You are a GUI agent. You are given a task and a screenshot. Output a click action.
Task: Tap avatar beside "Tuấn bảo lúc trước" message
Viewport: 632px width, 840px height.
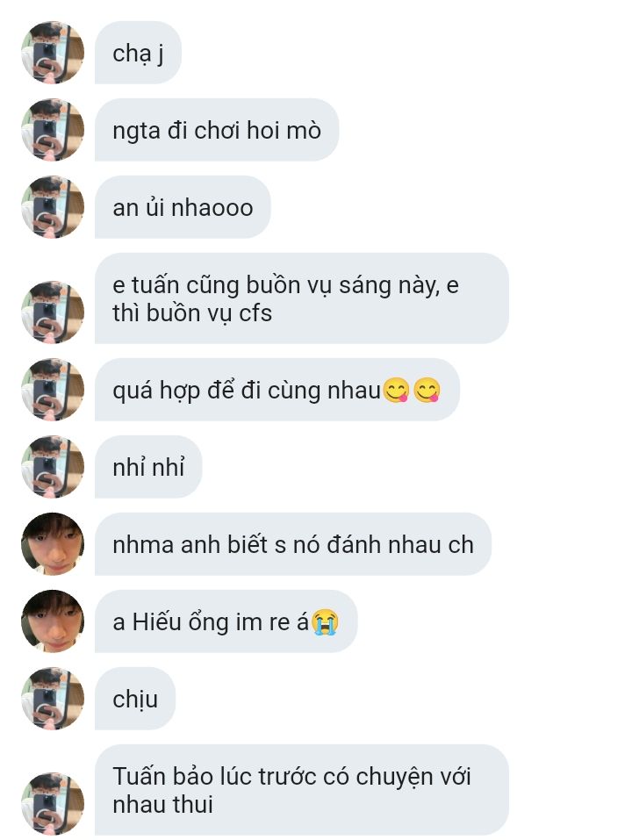(53, 803)
